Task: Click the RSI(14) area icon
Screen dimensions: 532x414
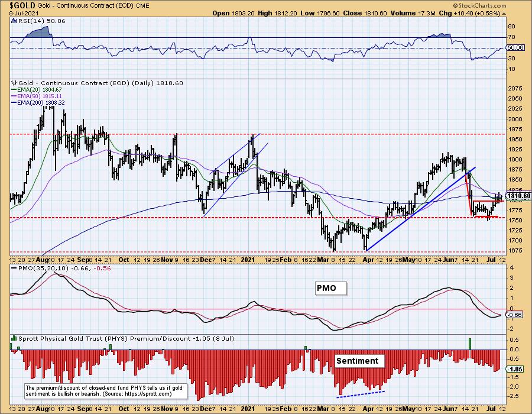Action: point(14,21)
